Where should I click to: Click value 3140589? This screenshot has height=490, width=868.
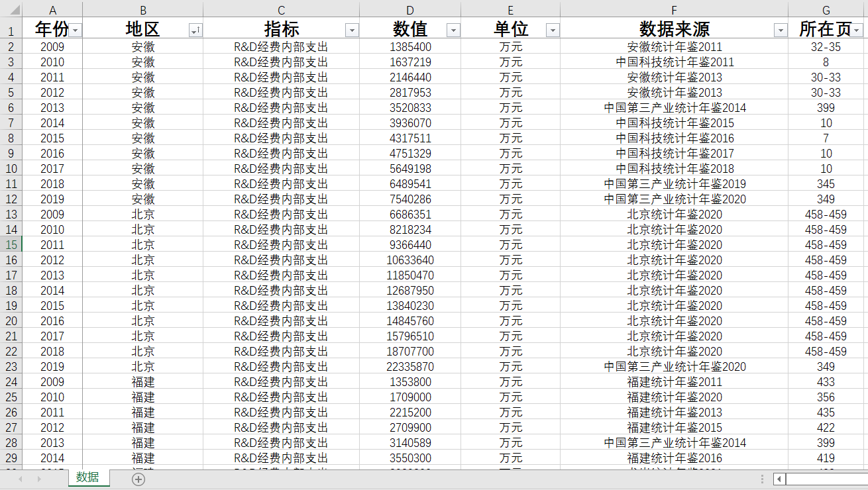tap(410, 443)
